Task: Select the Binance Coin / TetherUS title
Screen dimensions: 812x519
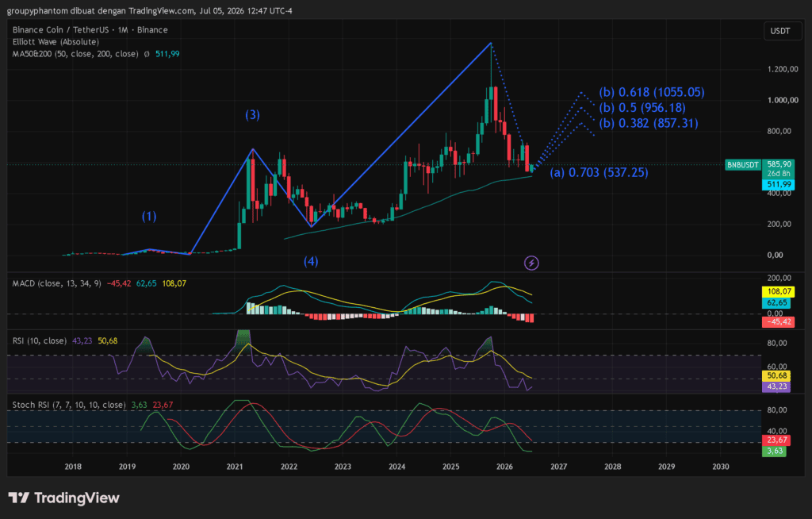Action: pyautogui.click(x=90, y=30)
